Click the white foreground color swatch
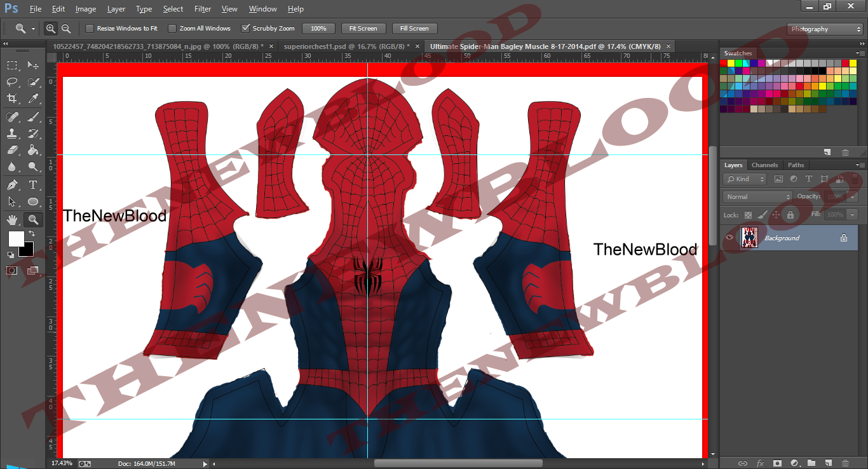This screenshot has width=868, height=469. click(15, 239)
